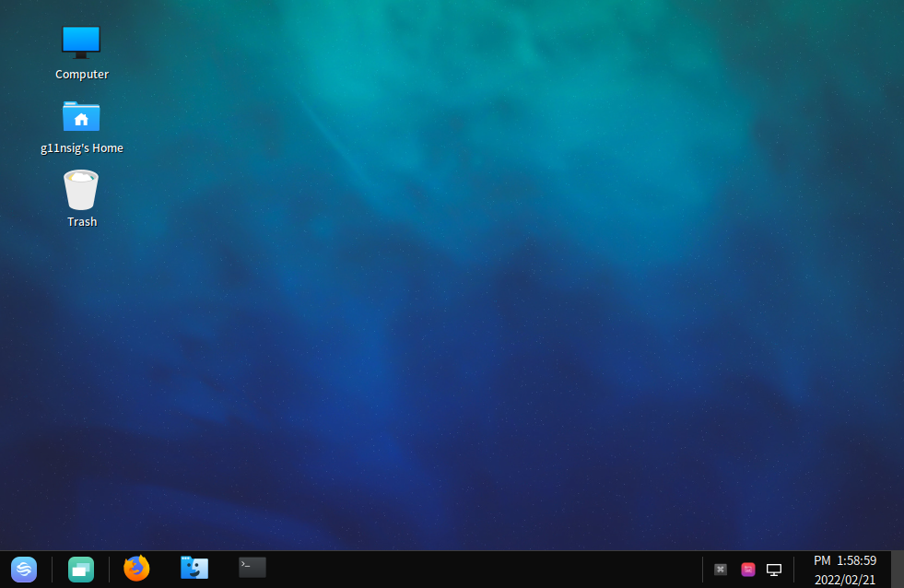Launch the terminal emulator
Screen dimensions: 904x588
click(251, 569)
